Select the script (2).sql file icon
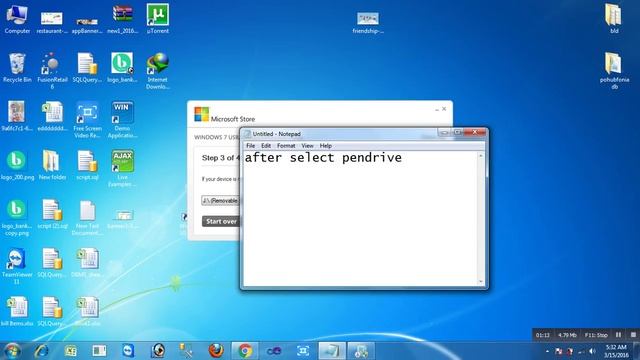This screenshot has width=640, height=360. pyautogui.click(x=52, y=214)
